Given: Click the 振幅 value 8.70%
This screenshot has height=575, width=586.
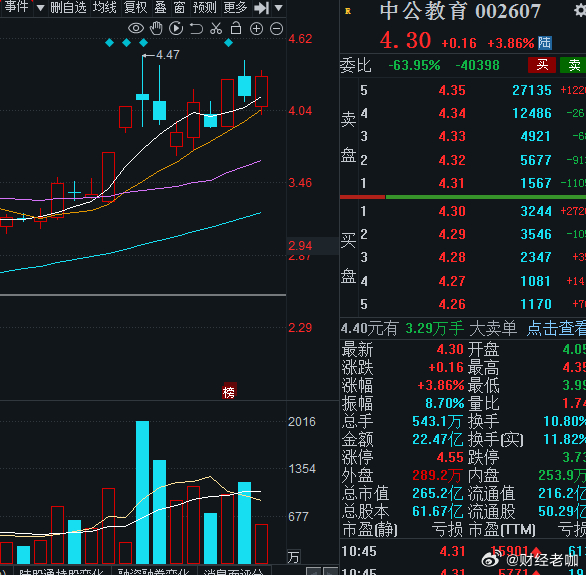Looking at the screenshot, I should (x=444, y=404).
